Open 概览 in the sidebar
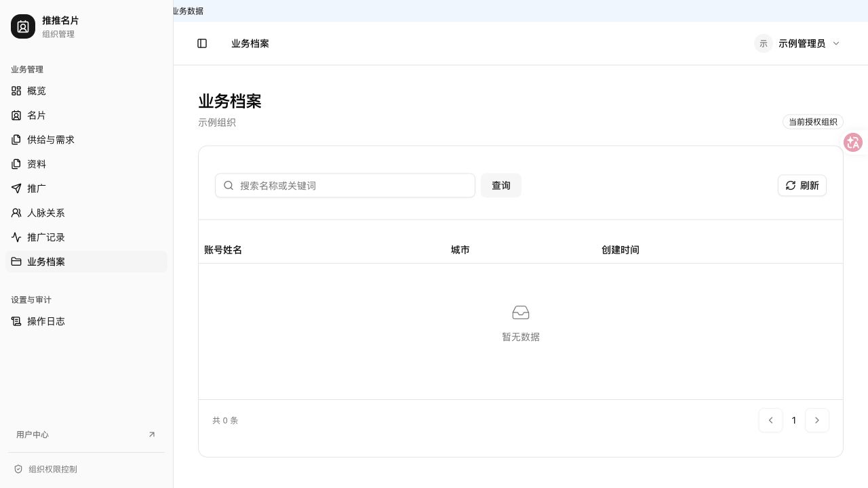 (x=86, y=91)
